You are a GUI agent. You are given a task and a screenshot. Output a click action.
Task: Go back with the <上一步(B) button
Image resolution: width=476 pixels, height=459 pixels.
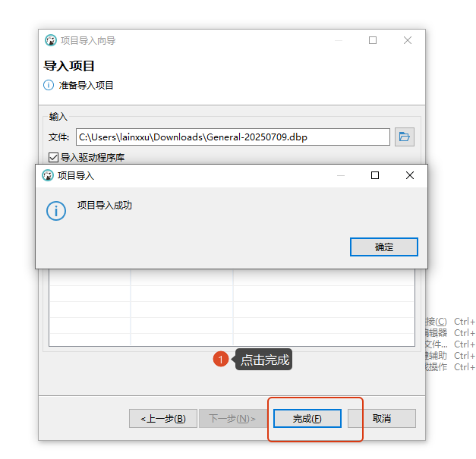point(163,419)
